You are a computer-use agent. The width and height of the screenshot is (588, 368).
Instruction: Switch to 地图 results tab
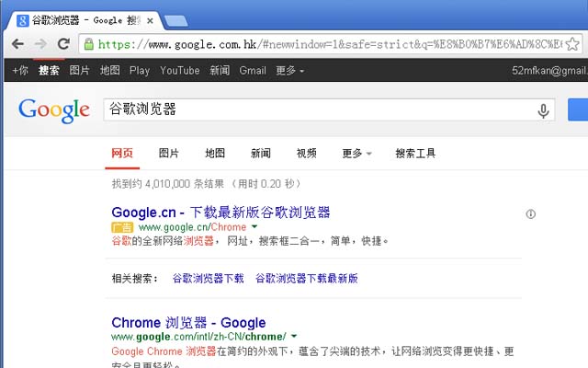point(215,154)
